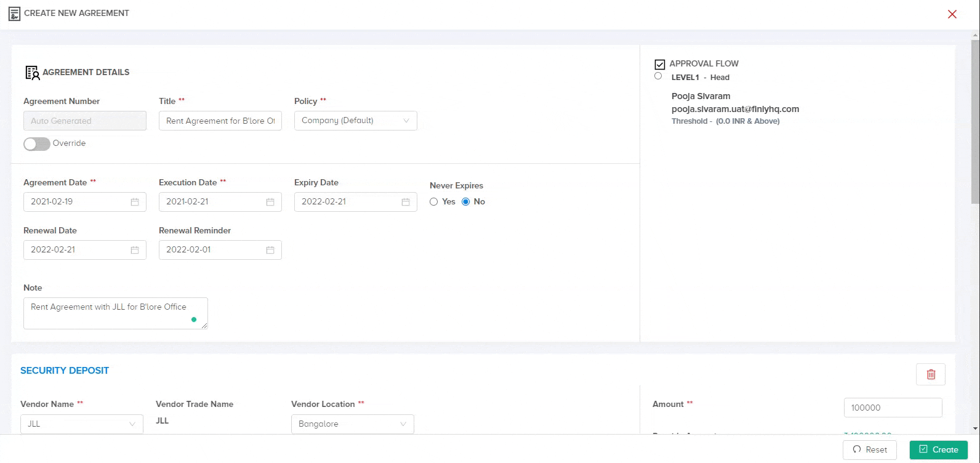This screenshot has width=980, height=463.
Task: Open the Vendor Name dropdown JLL
Action: [82, 424]
